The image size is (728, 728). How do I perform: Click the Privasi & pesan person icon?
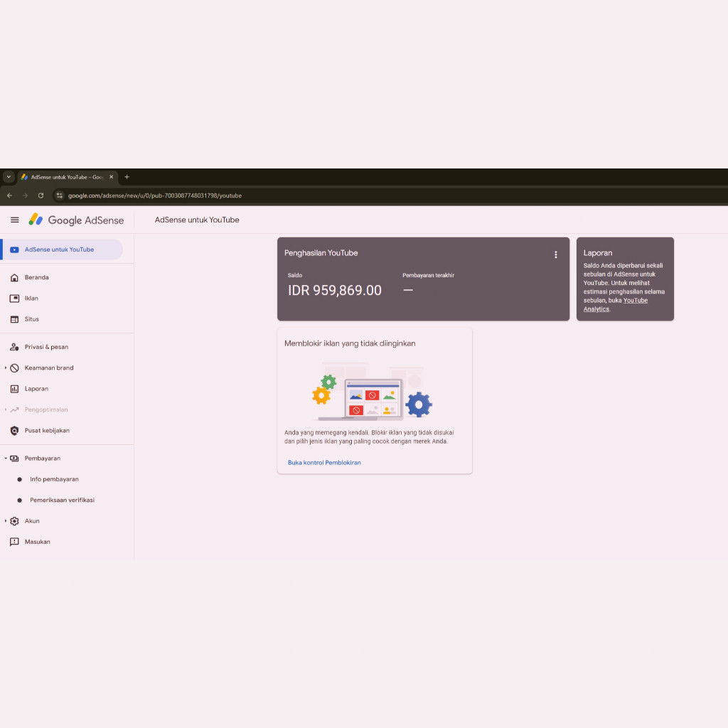click(15, 346)
